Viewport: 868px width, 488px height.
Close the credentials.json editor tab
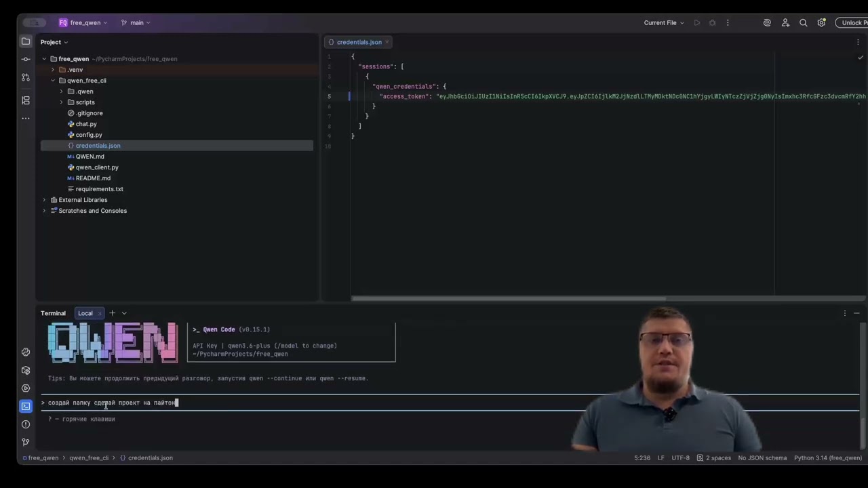(387, 42)
